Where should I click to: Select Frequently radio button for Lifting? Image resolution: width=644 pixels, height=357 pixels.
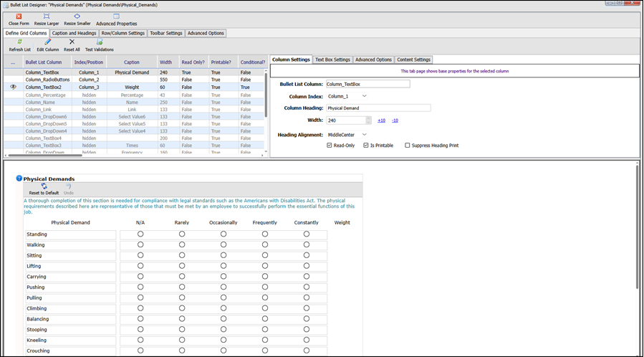[265, 266]
